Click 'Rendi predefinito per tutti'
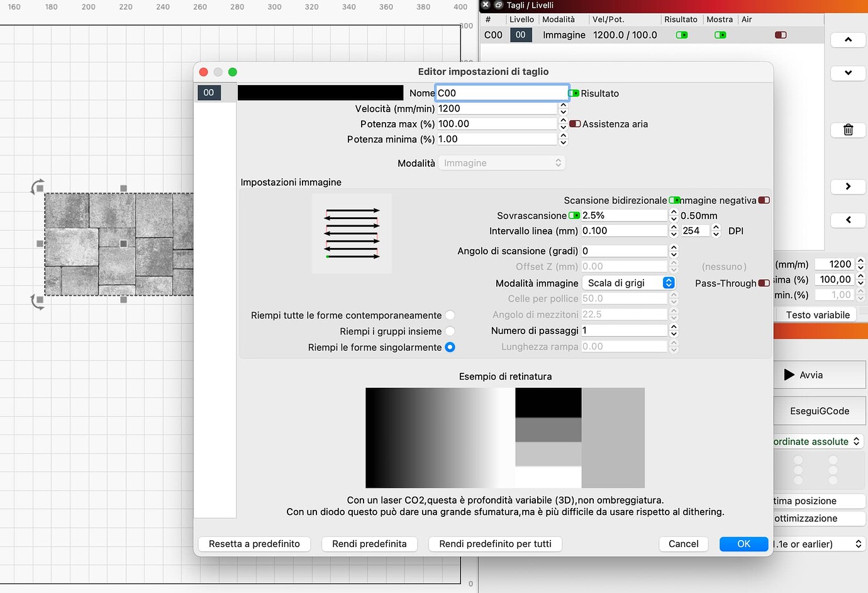Image resolution: width=868 pixels, height=593 pixels. pos(495,544)
